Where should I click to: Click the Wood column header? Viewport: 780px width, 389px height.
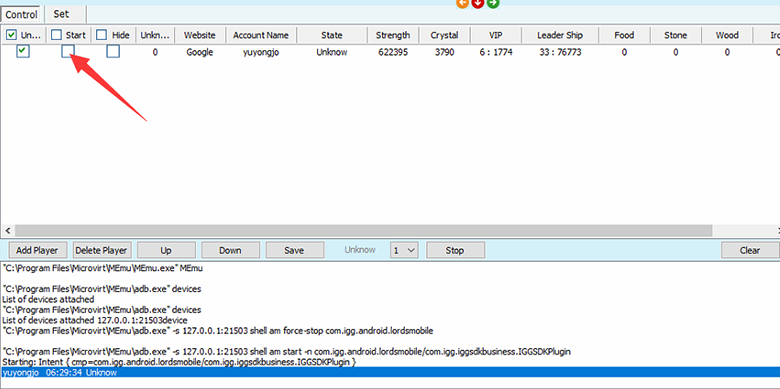(727, 35)
